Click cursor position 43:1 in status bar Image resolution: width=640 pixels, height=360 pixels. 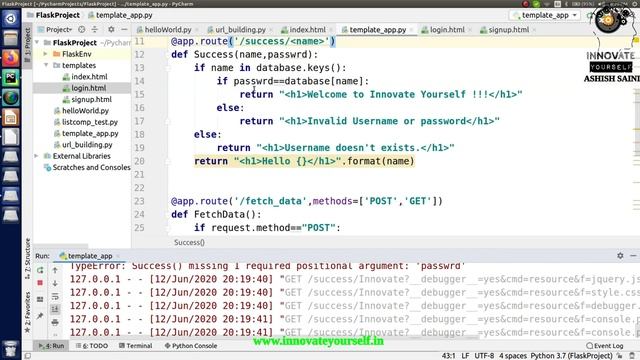click(449, 356)
